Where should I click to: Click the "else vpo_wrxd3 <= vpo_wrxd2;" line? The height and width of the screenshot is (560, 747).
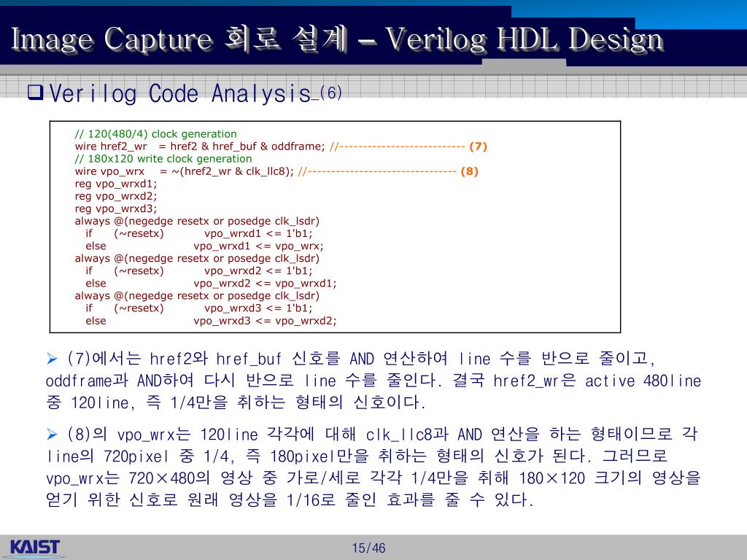[211, 321]
